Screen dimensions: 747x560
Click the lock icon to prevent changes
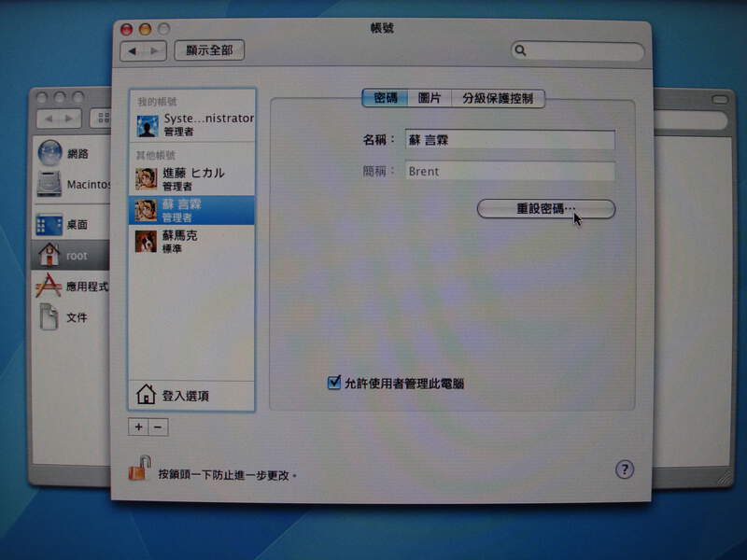137,467
